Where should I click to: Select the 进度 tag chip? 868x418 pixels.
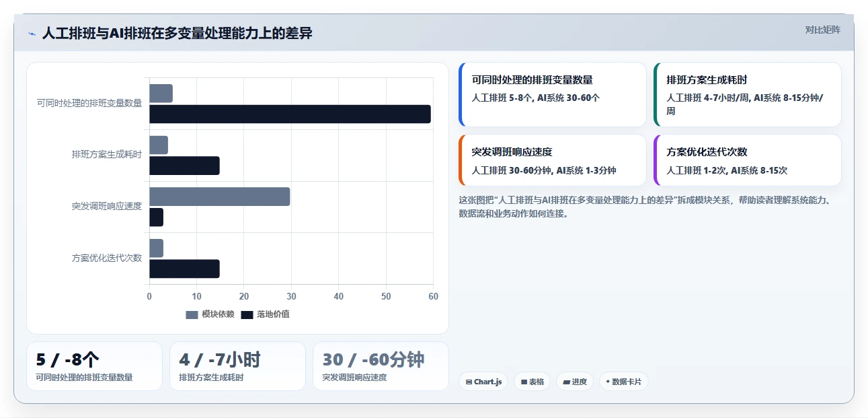point(575,382)
